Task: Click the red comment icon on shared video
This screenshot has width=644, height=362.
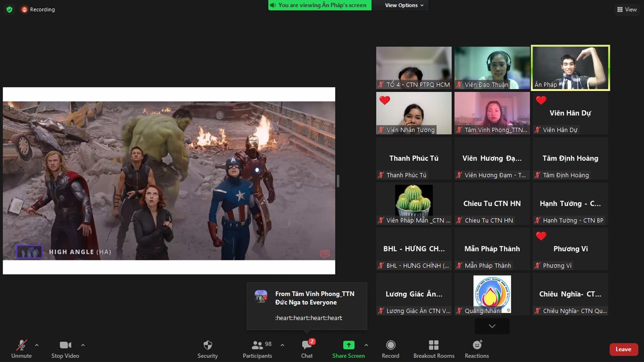Action: [325, 254]
